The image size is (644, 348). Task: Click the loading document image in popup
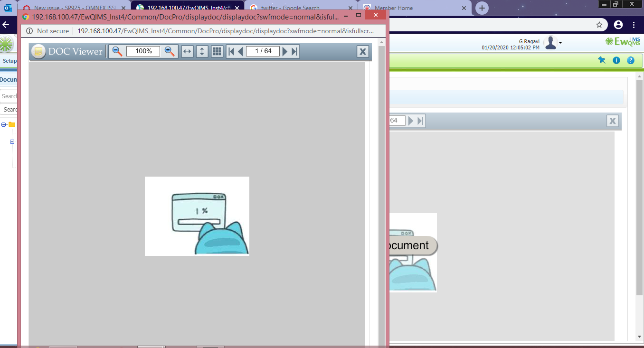click(197, 216)
